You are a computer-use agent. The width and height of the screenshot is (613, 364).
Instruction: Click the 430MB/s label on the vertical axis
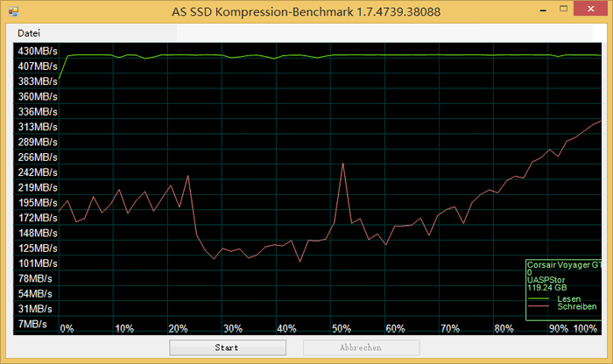(38, 52)
